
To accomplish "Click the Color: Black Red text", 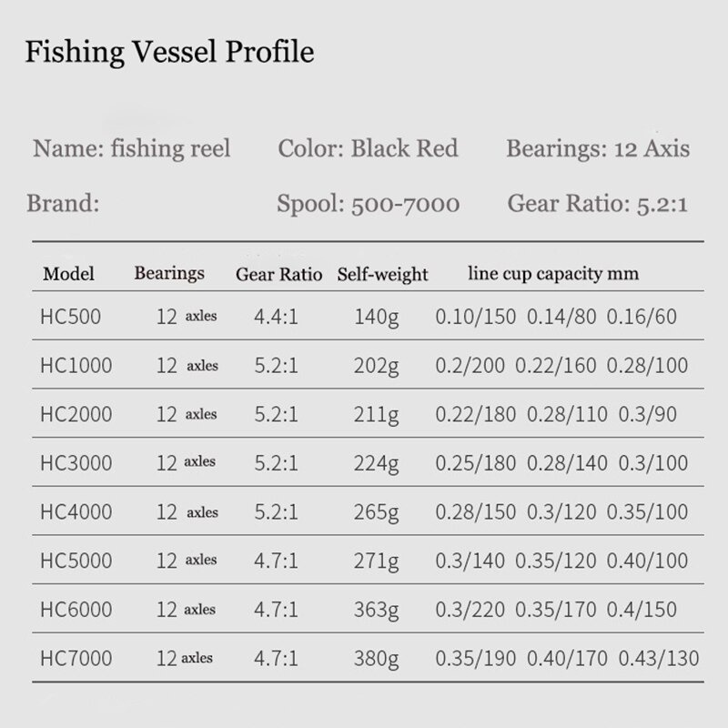I will coord(368,148).
